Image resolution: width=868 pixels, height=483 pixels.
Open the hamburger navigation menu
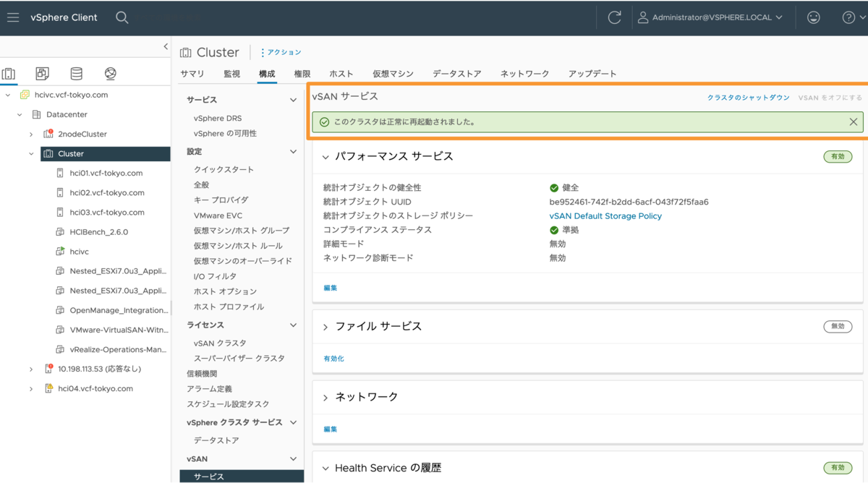(13, 17)
